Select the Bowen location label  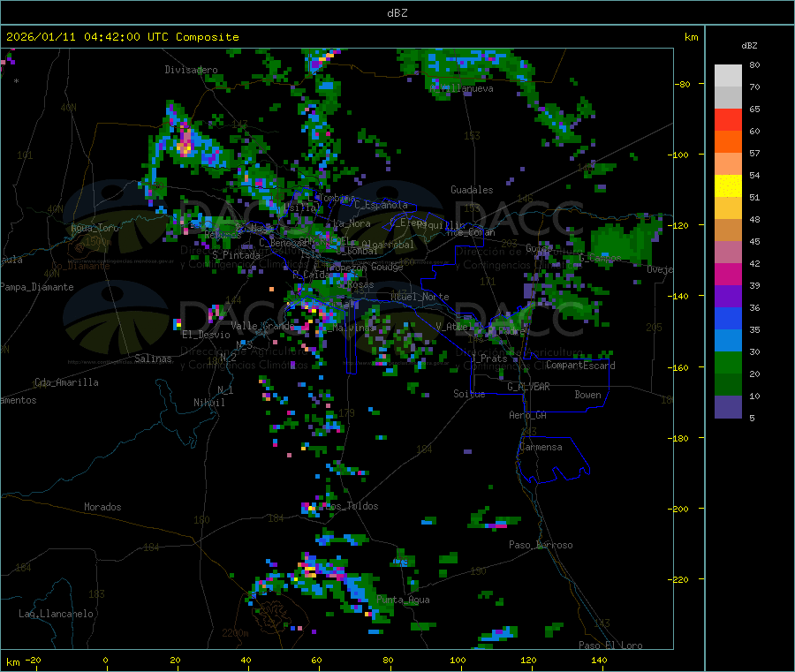587,395
